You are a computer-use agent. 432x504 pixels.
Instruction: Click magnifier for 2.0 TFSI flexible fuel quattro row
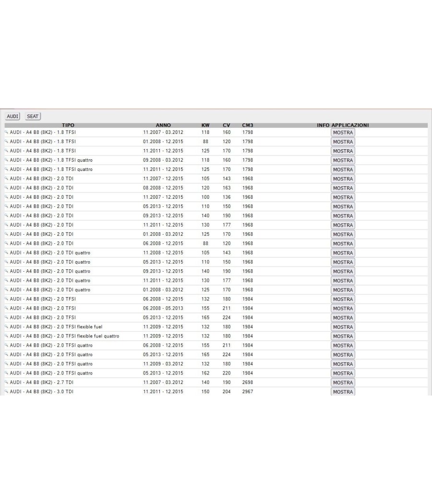tap(6, 336)
